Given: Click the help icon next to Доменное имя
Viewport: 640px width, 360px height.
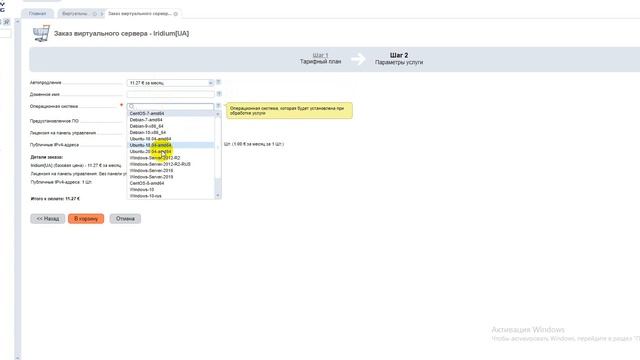Looking at the screenshot, I should 218,94.
